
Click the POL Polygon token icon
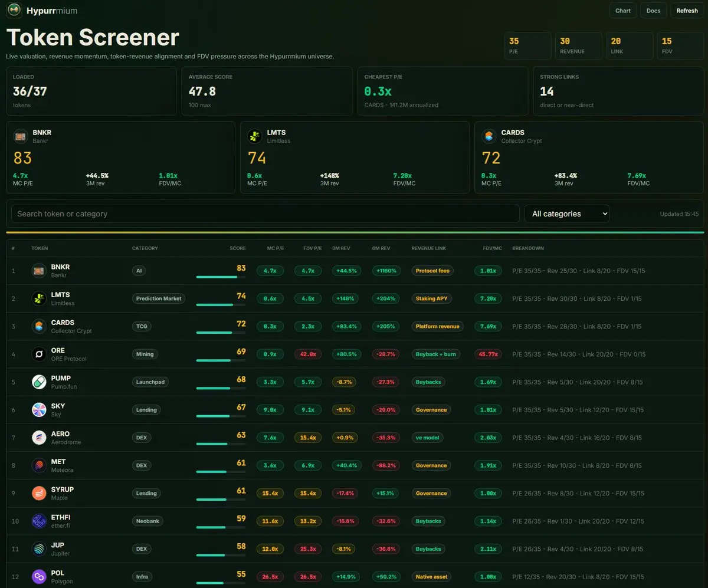(x=39, y=577)
